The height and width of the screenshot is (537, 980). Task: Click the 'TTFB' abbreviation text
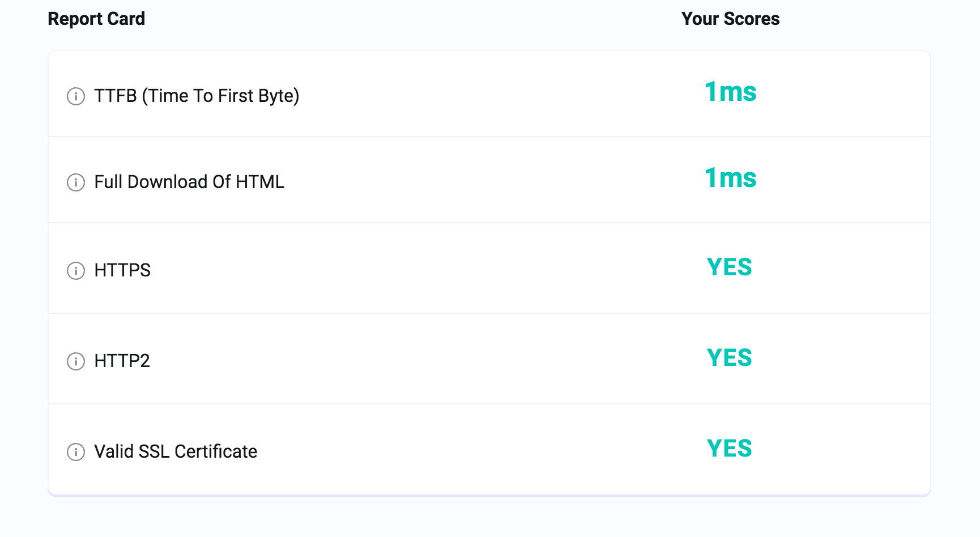116,96
